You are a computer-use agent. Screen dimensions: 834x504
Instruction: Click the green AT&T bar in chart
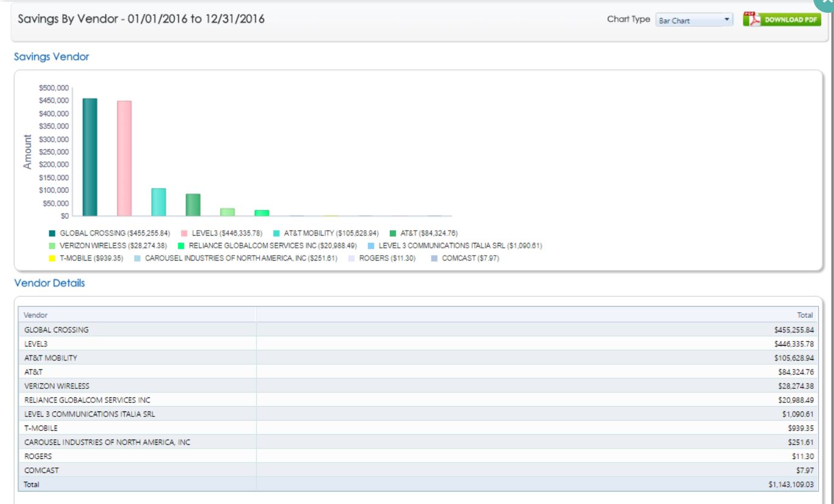tap(193, 205)
